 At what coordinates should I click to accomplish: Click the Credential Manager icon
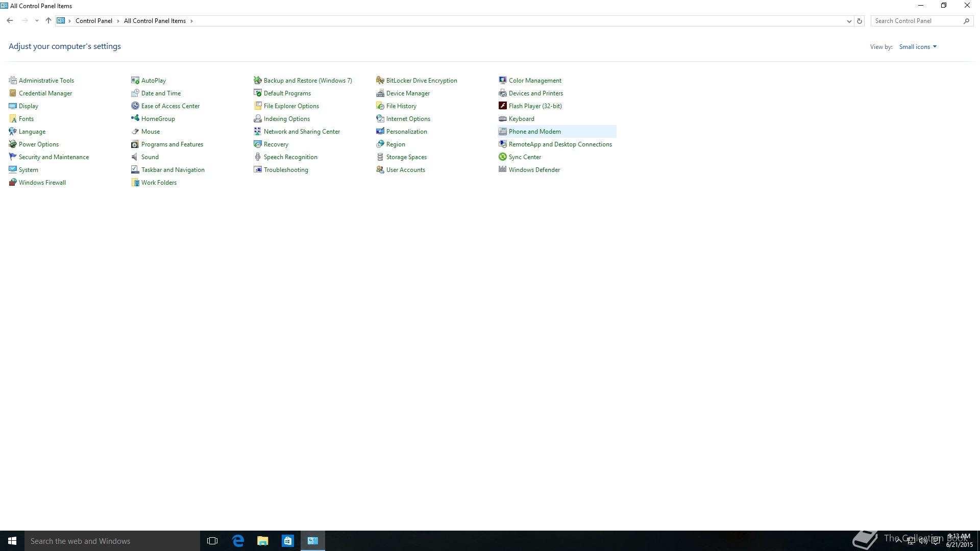13,93
